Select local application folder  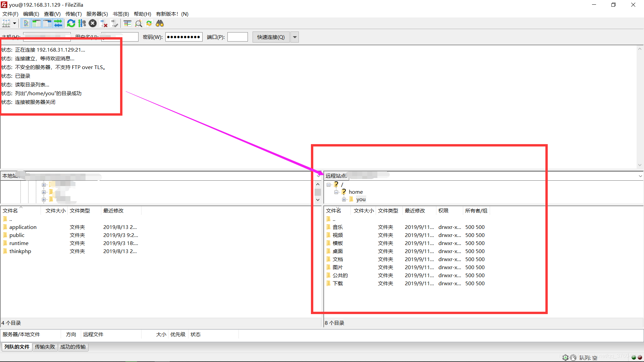(x=23, y=227)
